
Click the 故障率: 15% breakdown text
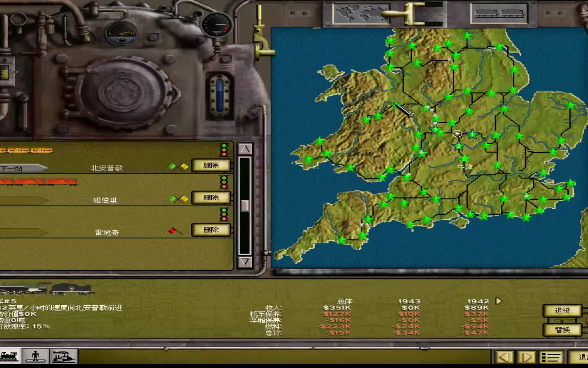tap(25, 326)
